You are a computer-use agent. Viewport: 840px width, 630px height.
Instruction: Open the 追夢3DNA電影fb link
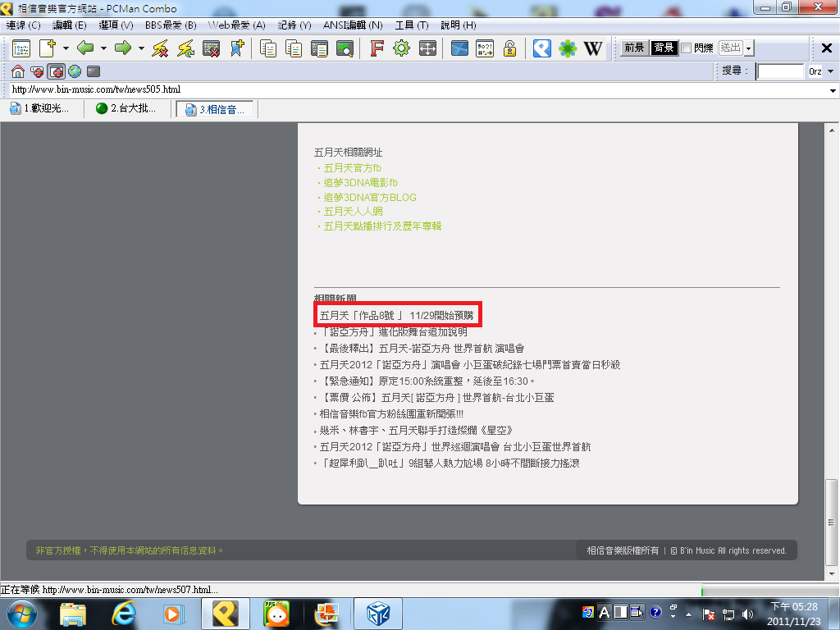pyautogui.click(x=361, y=183)
